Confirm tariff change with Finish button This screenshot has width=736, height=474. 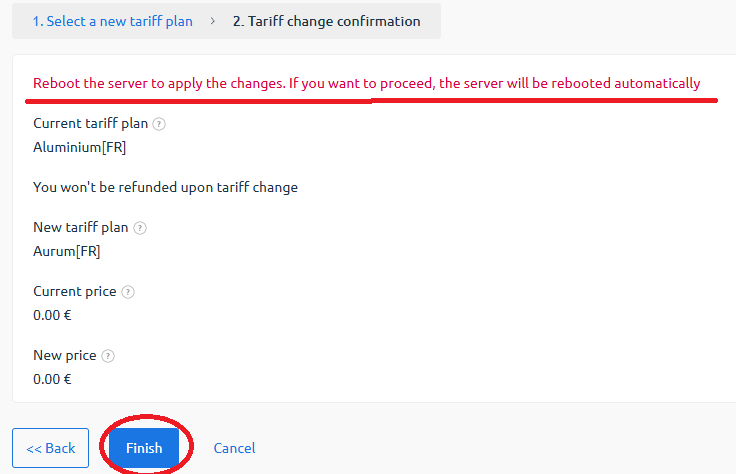pyautogui.click(x=144, y=448)
